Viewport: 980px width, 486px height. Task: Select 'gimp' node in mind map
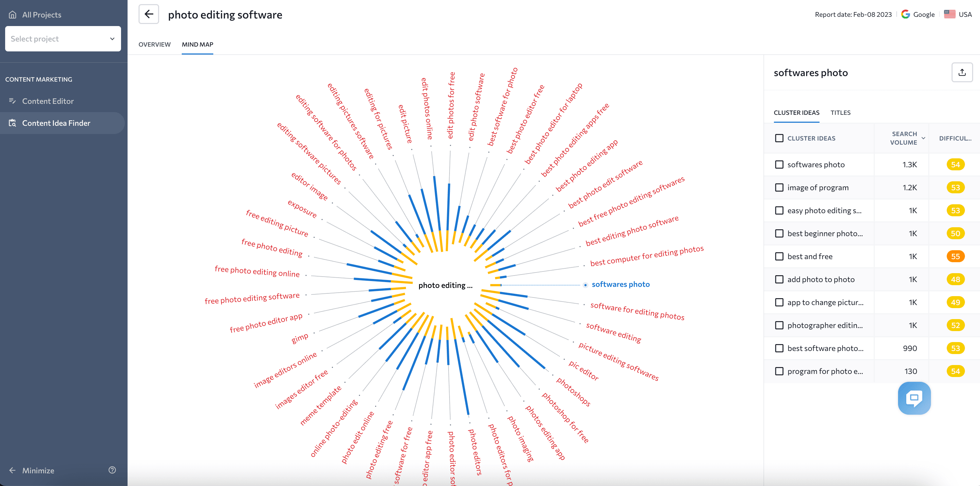300,338
